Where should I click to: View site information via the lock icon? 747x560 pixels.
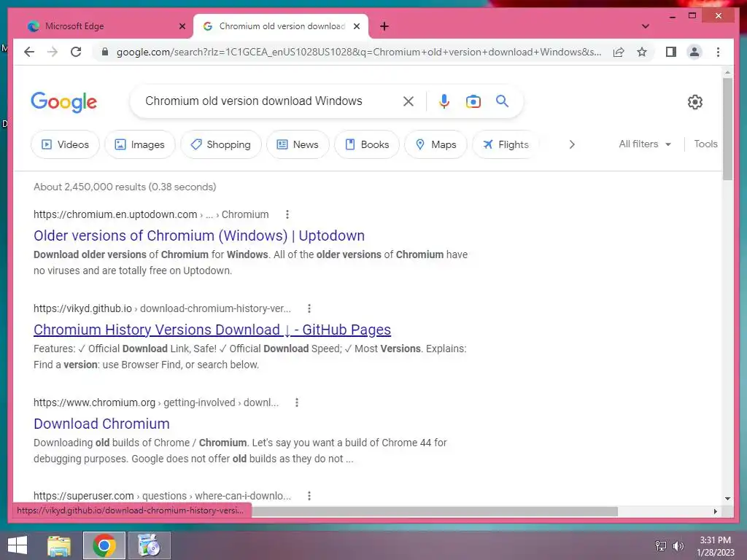pyautogui.click(x=105, y=52)
